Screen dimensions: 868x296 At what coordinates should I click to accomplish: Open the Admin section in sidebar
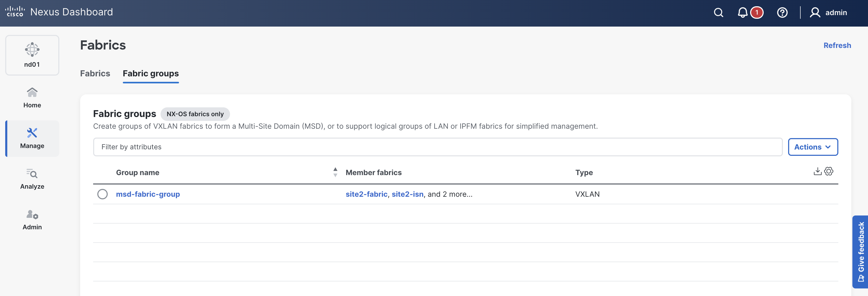pos(32,220)
